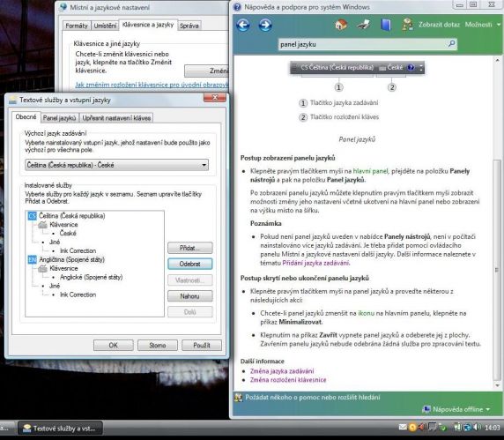Screen dimensions: 504x440
Task: Click Textové služby taskbar button
Action: point(60,429)
